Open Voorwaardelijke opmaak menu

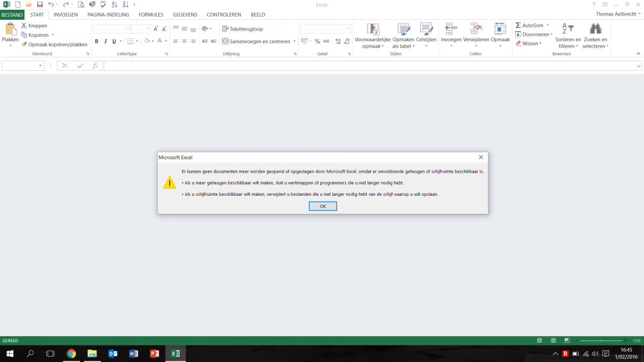coord(373,35)
